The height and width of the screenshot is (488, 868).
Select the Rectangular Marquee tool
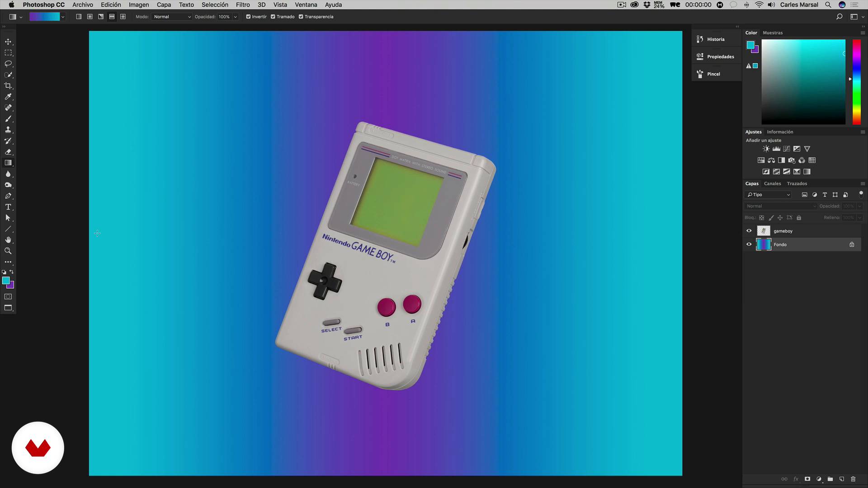[x=8, y=53]
